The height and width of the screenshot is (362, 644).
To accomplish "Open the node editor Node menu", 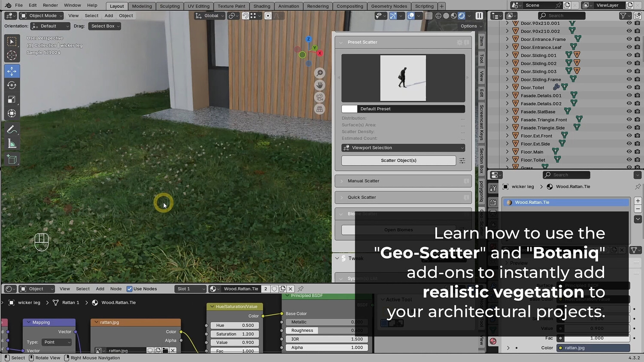I will click(x=116, y=289).
